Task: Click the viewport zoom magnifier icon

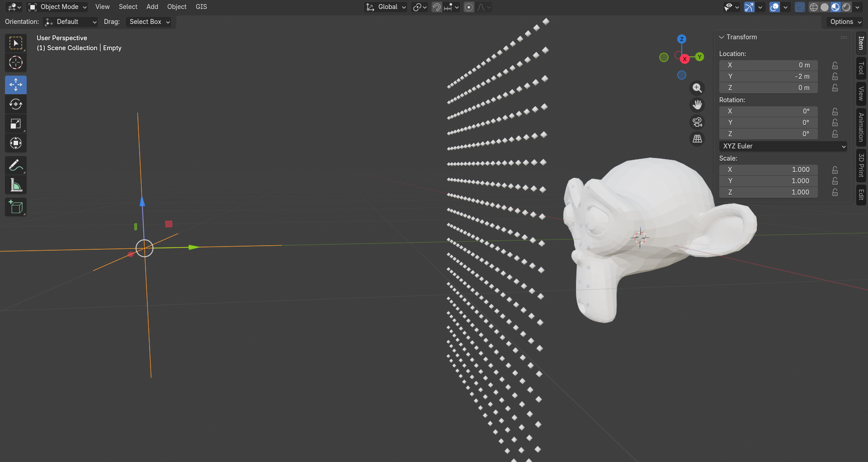Action: point(698,88)
